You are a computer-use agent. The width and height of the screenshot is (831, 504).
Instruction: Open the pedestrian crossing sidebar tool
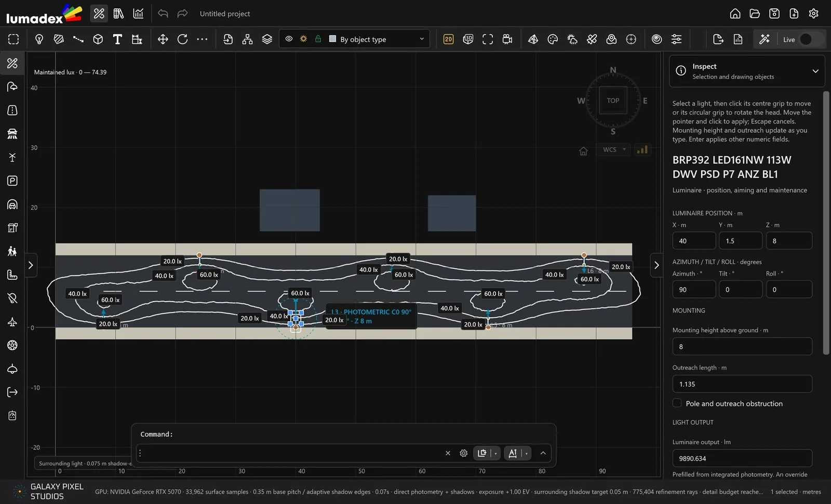click(12, 251)
